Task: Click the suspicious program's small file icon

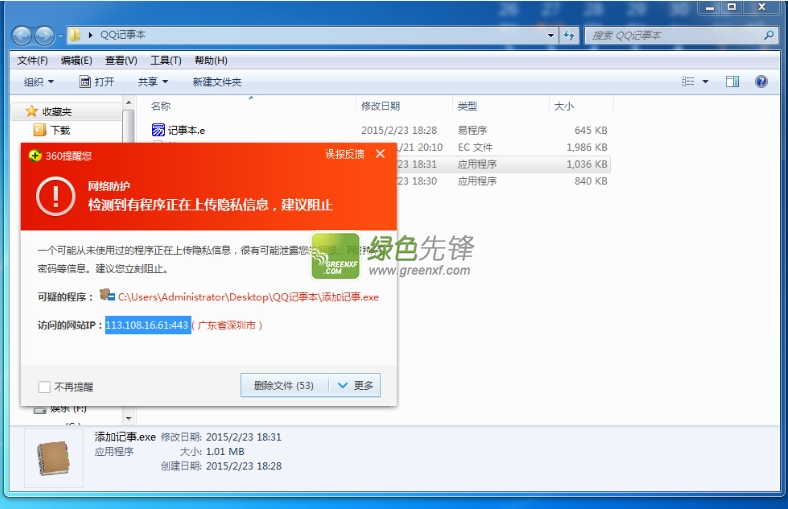Action: 107,295
